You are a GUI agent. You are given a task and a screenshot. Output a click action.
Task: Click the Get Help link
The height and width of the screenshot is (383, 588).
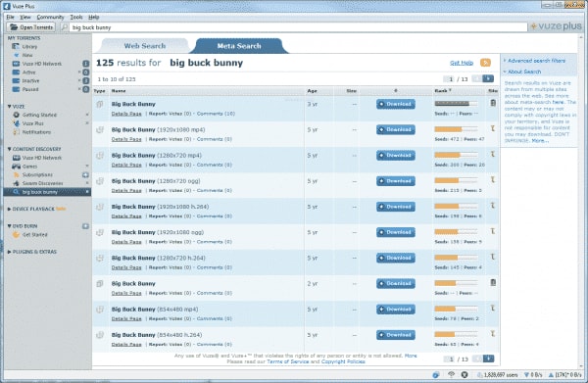coord(462,63)
